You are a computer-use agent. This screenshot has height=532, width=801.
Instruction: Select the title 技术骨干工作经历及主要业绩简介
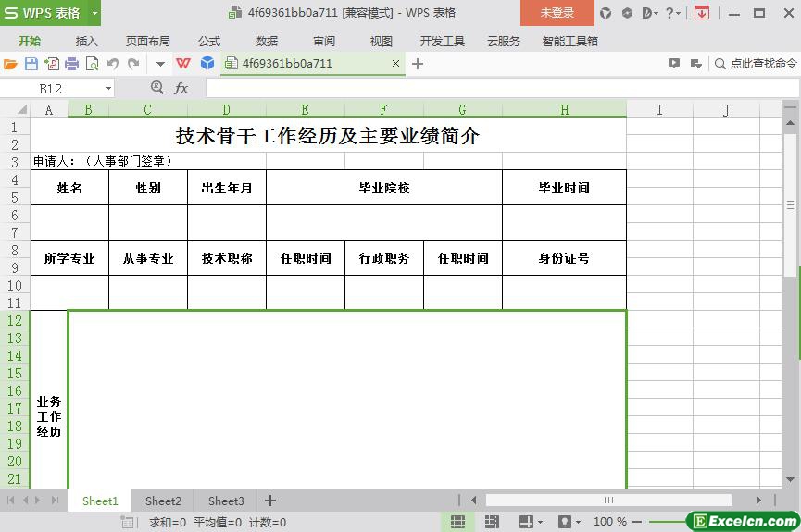click(328, 135)
